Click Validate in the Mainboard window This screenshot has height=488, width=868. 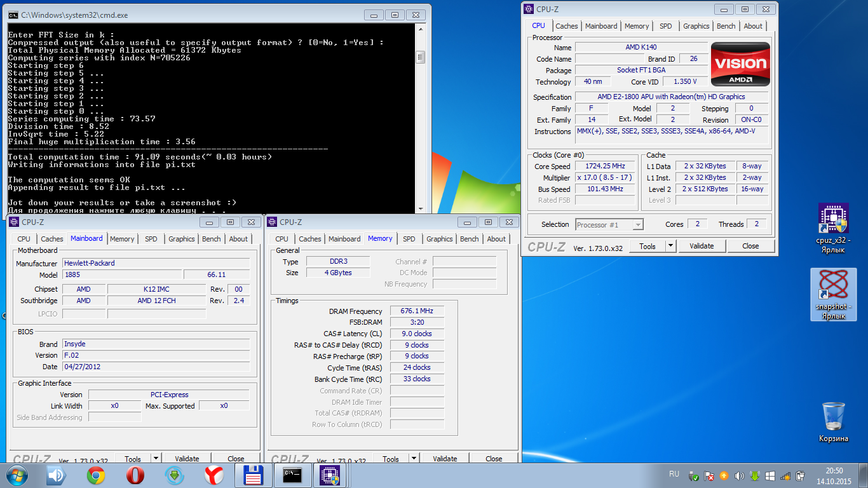click(x=187, y=458)
